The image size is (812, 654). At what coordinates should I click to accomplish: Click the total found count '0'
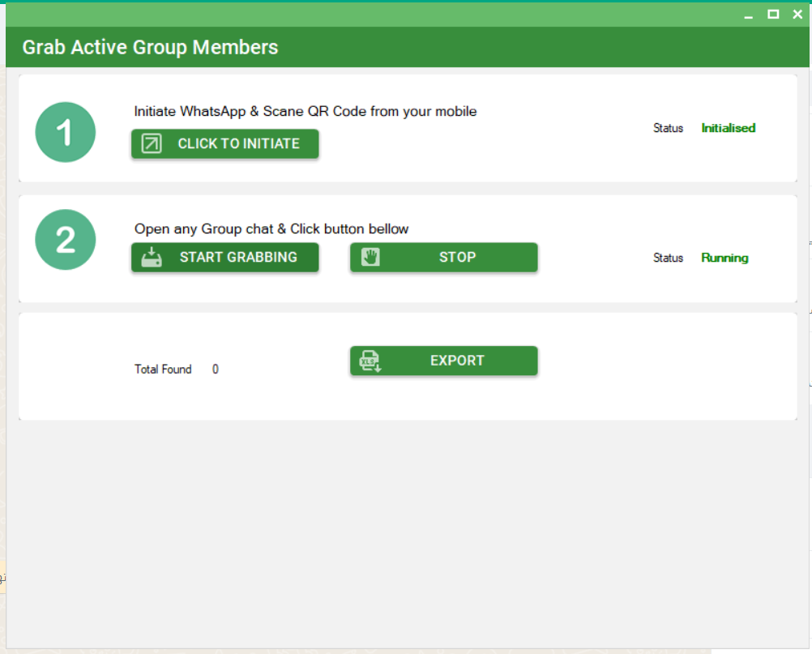(x=216, y=370)
